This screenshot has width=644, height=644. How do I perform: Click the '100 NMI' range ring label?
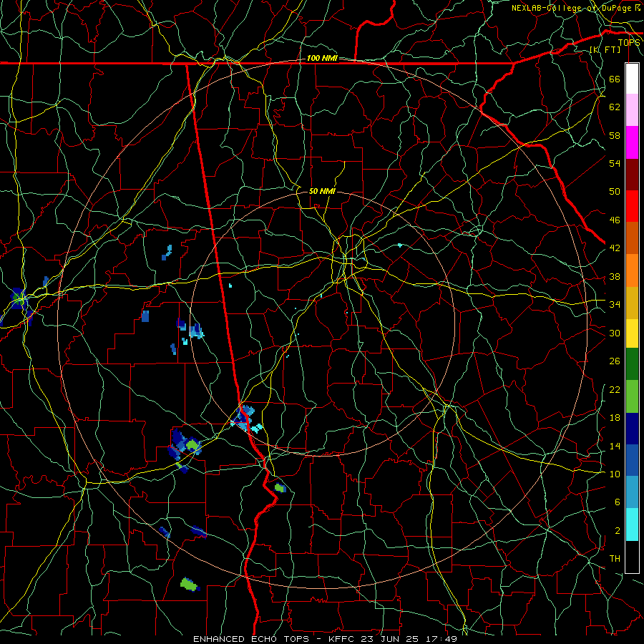[322, 59]
